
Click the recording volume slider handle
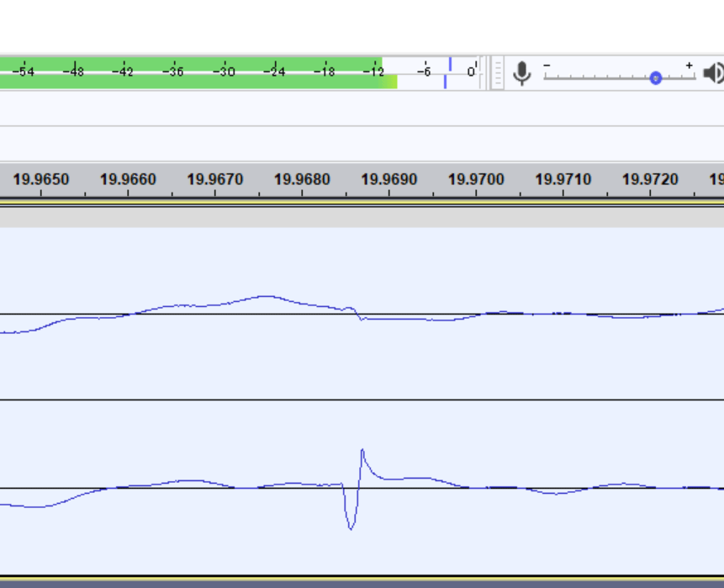click(655, 77)
